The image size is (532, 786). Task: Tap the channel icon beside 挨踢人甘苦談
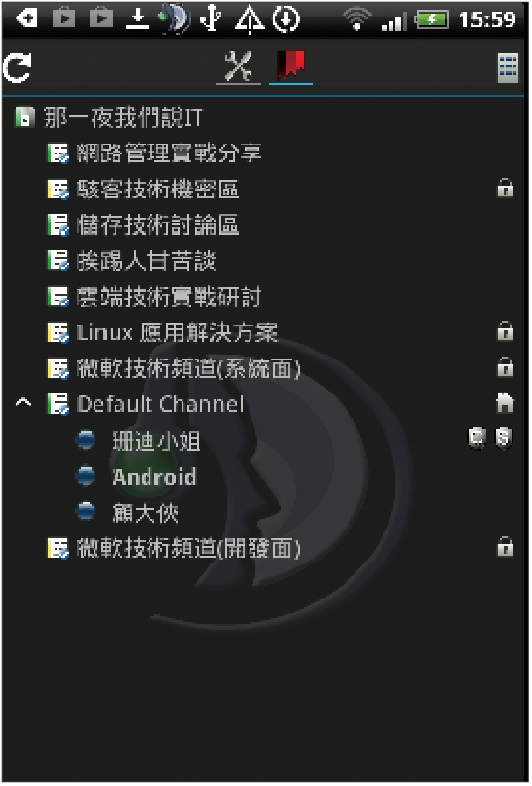pos(57,261)
